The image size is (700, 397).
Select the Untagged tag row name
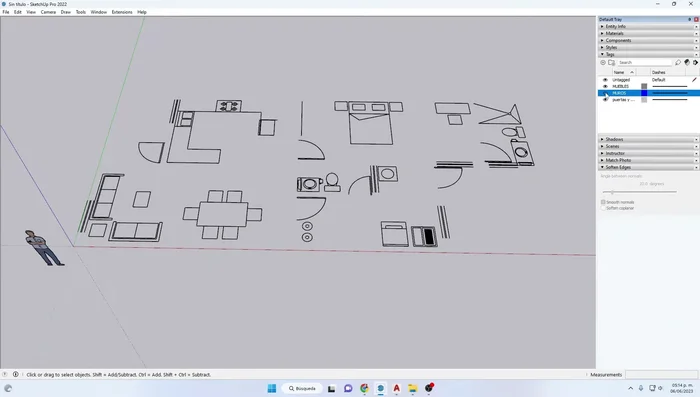[621, 79]
